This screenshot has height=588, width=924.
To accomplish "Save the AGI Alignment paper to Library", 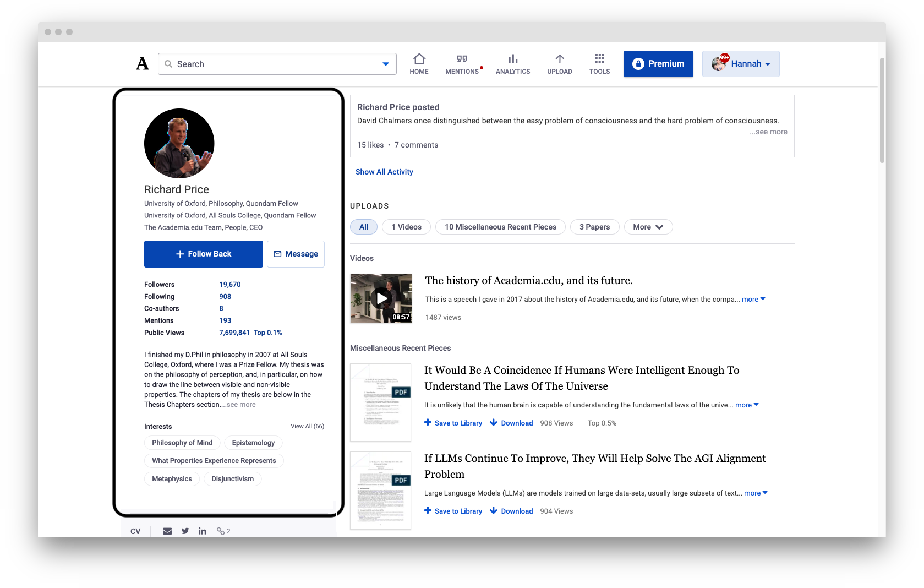I will (453, 511).
